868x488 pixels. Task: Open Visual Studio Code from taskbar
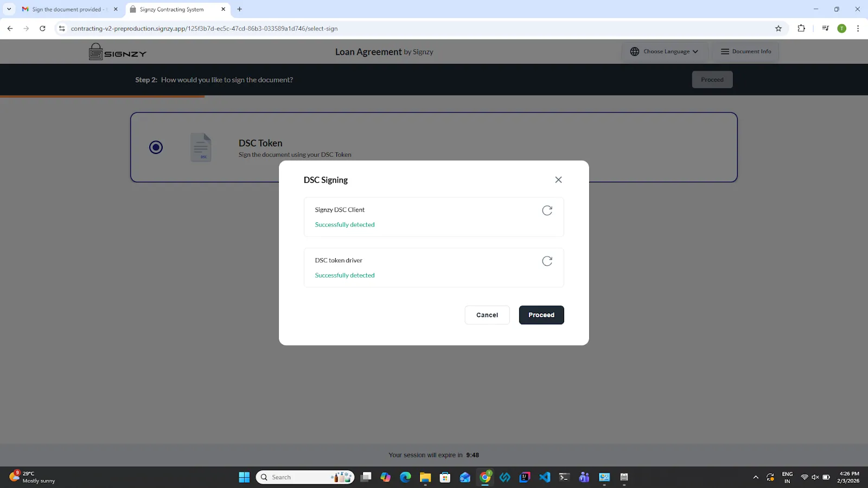(545, 477)
